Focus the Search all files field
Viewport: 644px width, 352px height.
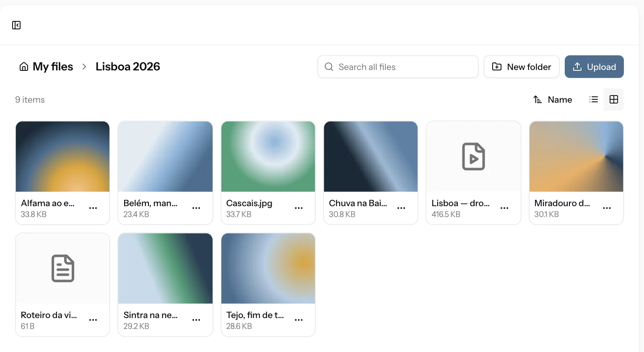pos(398,67)
